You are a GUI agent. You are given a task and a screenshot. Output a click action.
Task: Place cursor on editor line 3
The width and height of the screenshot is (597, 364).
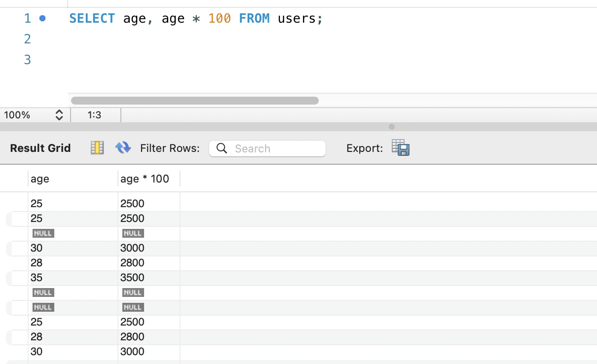pyautogui.click(x=197, y=60)
